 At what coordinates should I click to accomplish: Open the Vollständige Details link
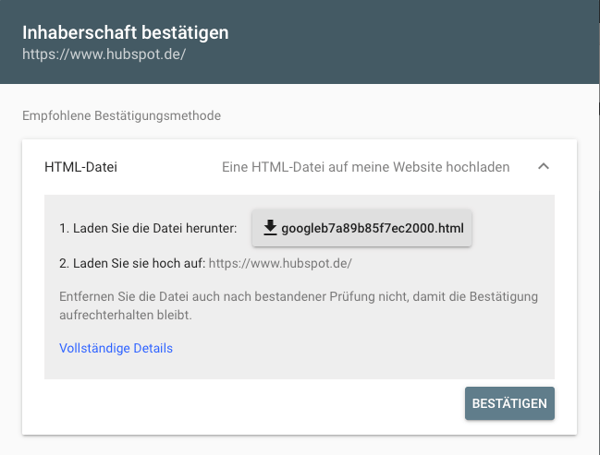116,348
